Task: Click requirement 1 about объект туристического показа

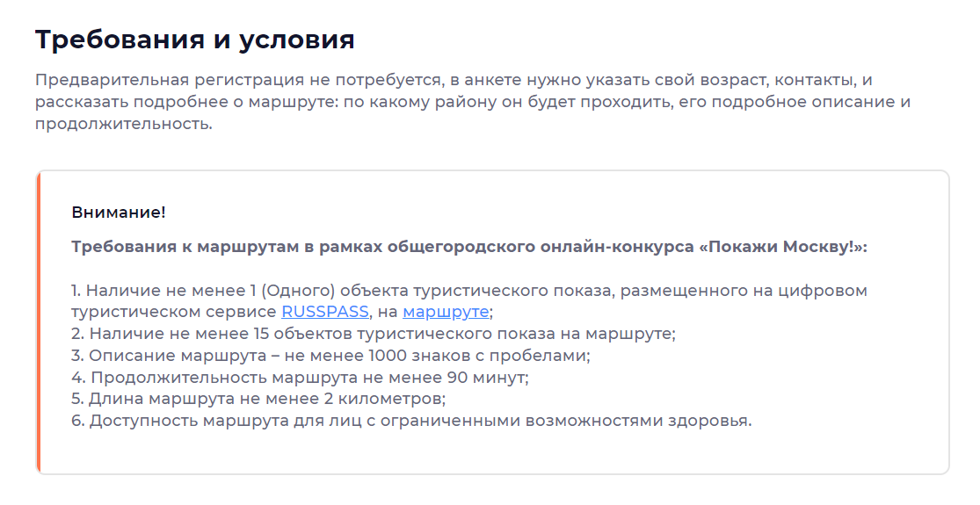Action: tap(469, 301)
